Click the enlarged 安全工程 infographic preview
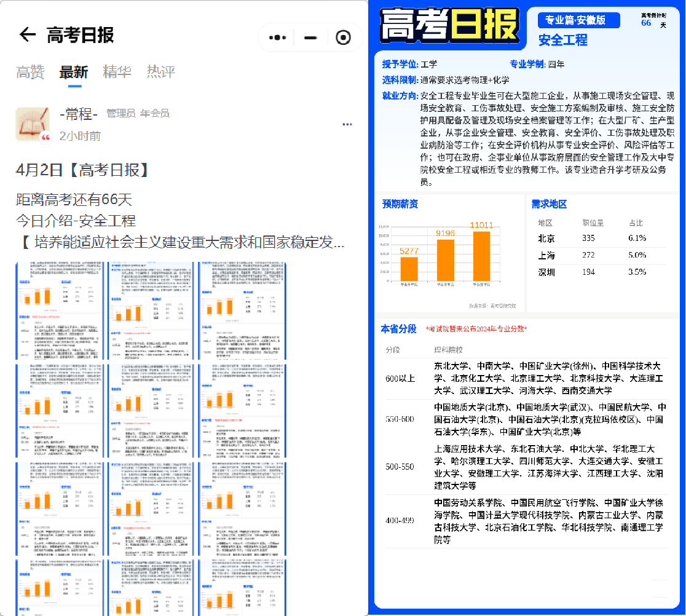The image size is (686, 616). [x=526, y=307]
